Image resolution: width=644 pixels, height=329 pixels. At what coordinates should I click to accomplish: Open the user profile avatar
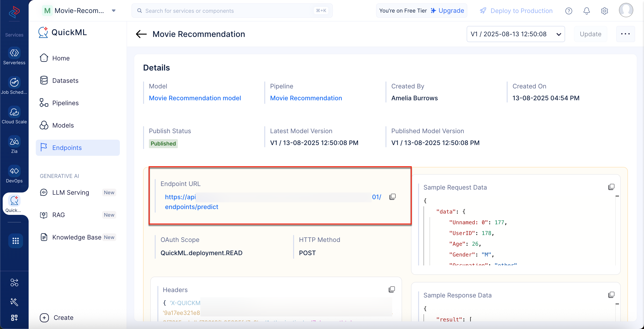626,10
